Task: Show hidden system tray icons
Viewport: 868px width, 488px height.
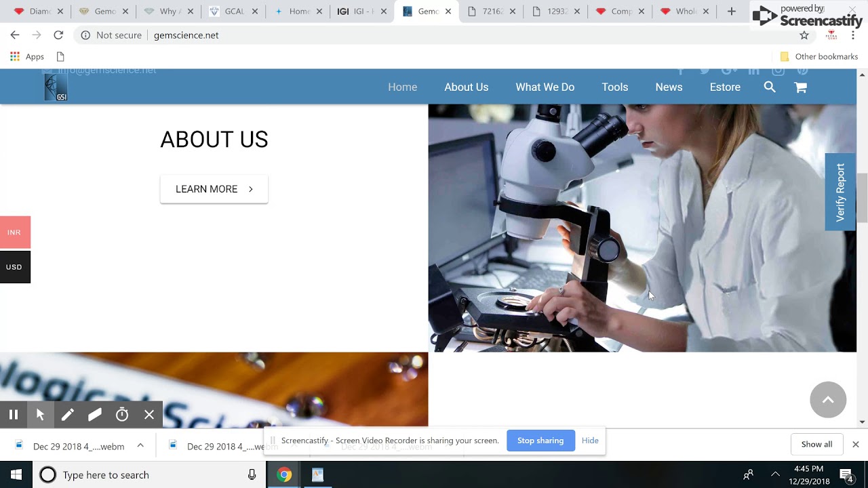Action: 775,475
